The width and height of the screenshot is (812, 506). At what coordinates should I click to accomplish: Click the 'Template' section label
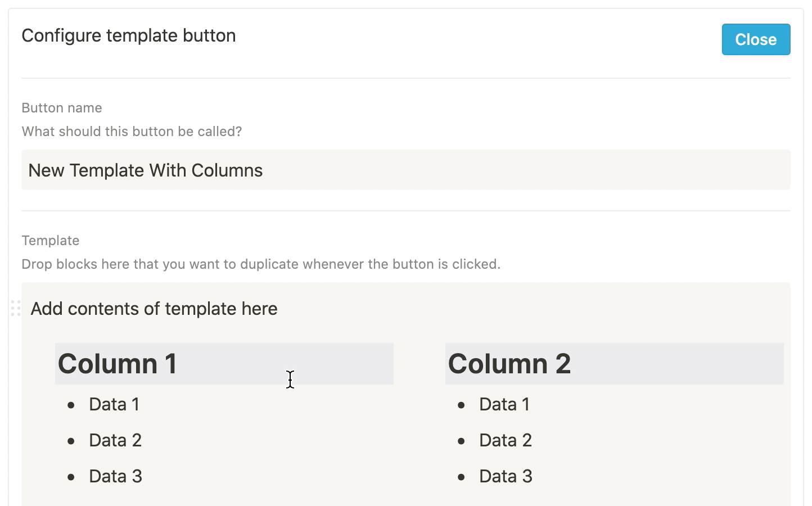click(x=50, y=240)
